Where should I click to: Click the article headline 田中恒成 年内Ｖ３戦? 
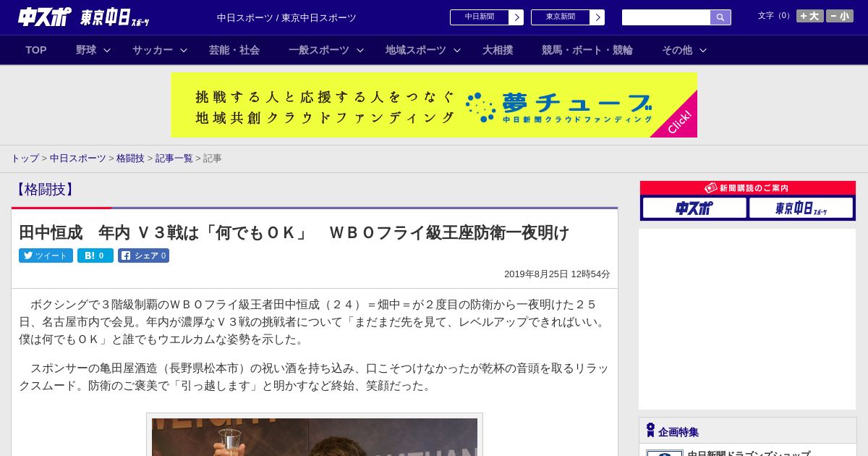pos(294,232)
